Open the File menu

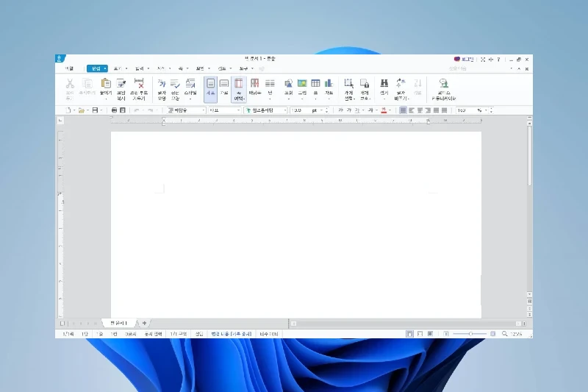pos(68,68)
